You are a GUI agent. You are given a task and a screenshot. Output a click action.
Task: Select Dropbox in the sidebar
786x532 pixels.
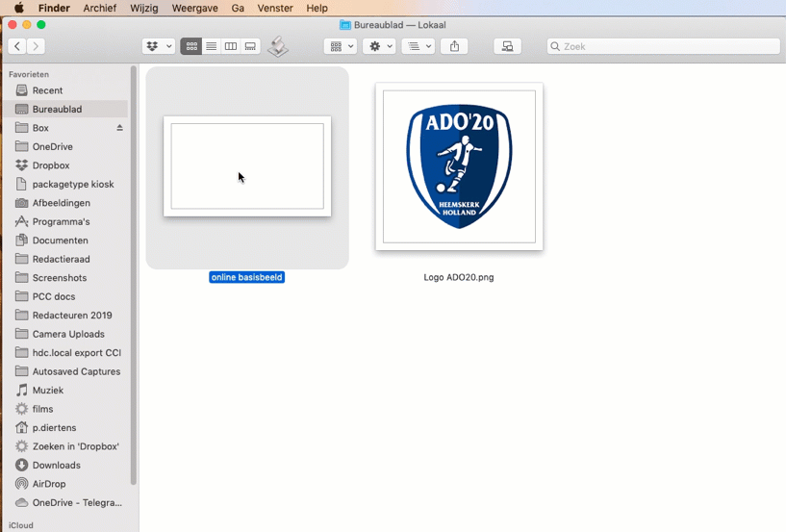point(50,165)
